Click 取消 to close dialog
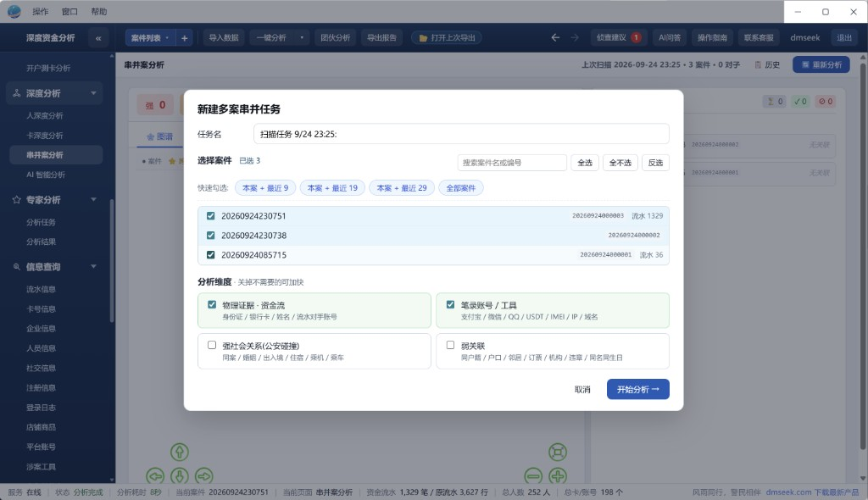Image resolution: width=868 pixels, height=500 pixels. pos(582,389)
